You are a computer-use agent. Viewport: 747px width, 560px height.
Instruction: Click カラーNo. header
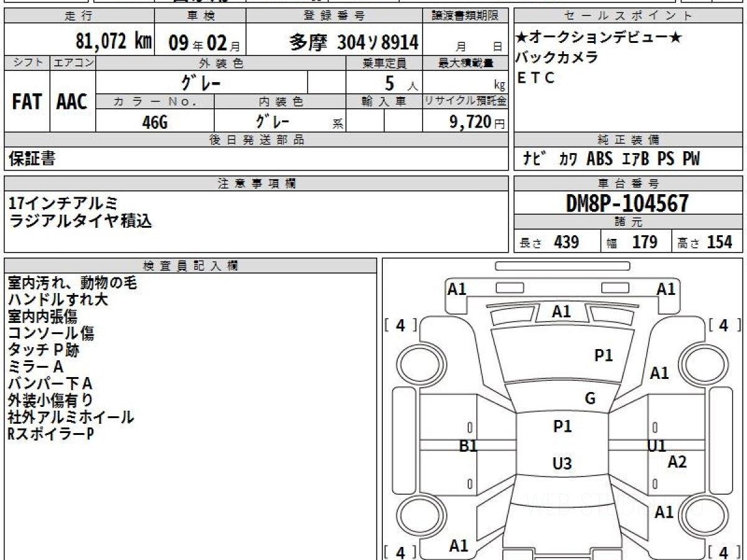pos(155,101)
